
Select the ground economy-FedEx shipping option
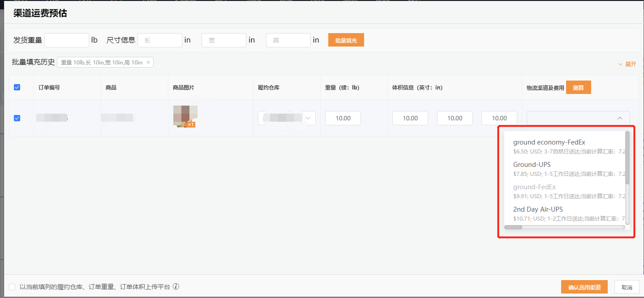pyautogui.click(x=549, y=142)
